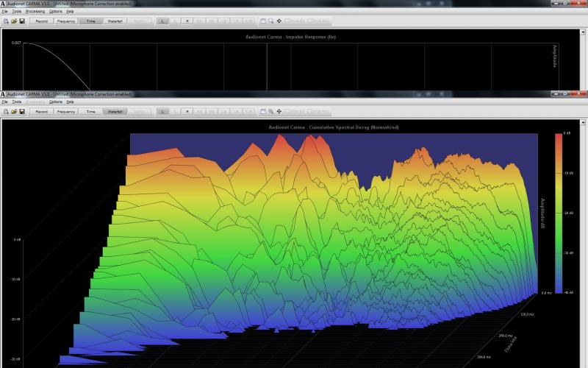The width and height of the screenshot is (588, 368).
Task: Click the Save disk icon in the lower window
Action: pyautogui.click(x=22, y=111)
